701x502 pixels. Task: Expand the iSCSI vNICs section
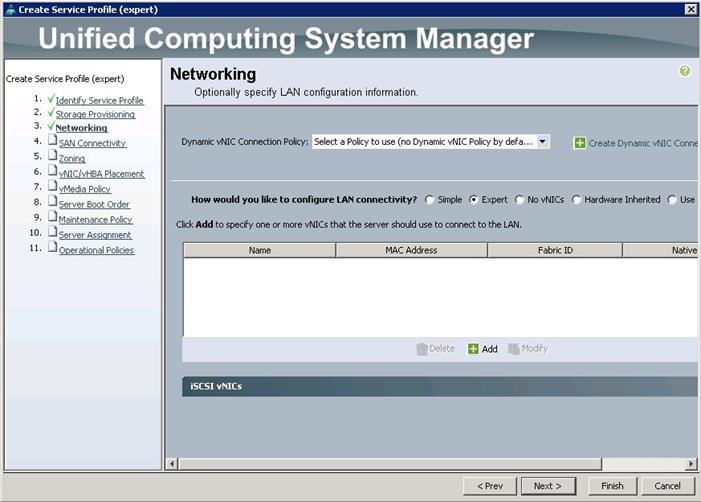pyautogui.click(x=439, y=386)
